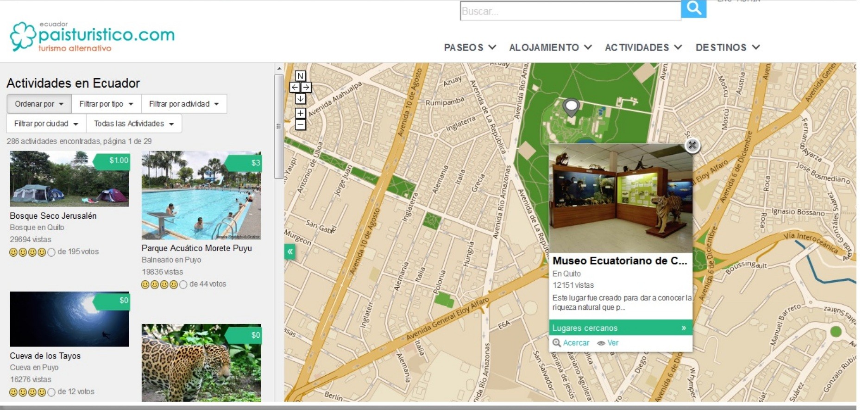Click the jaguar thumbnail

pyautogui.click(x=201, y=363)
